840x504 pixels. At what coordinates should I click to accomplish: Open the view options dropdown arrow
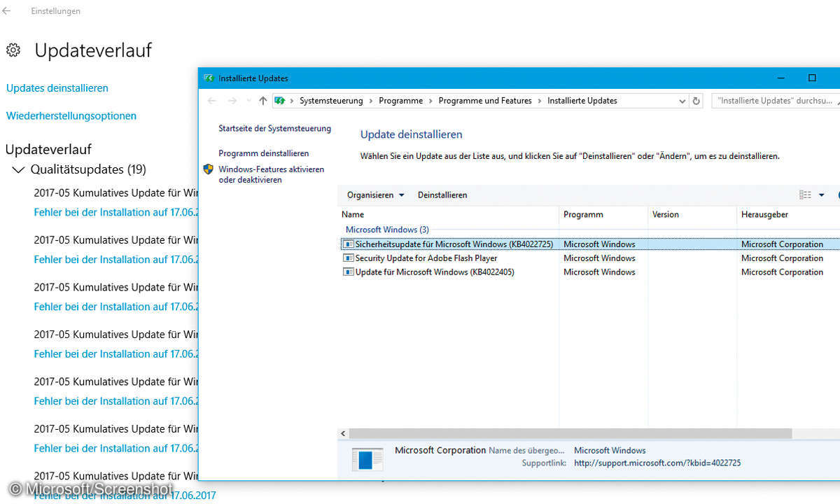(822, 195)
